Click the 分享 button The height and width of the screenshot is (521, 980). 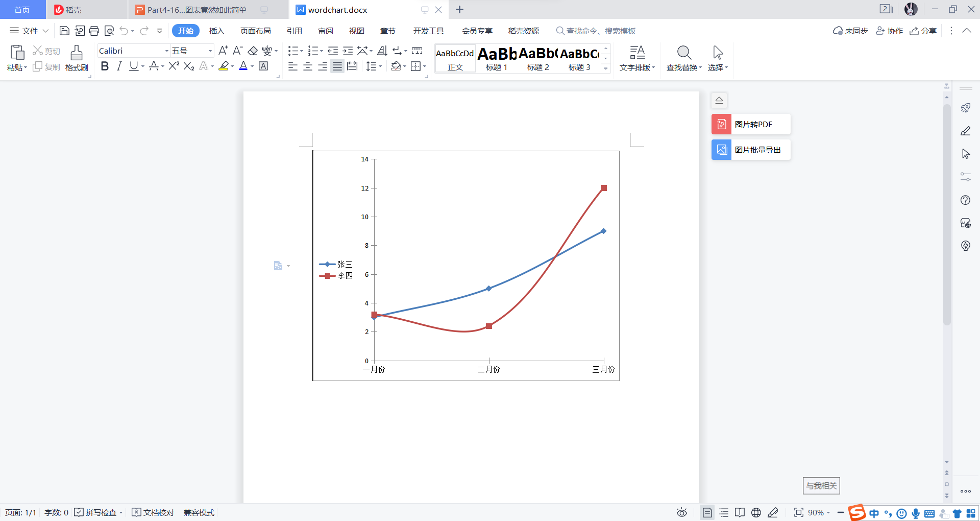coord(924,31)
